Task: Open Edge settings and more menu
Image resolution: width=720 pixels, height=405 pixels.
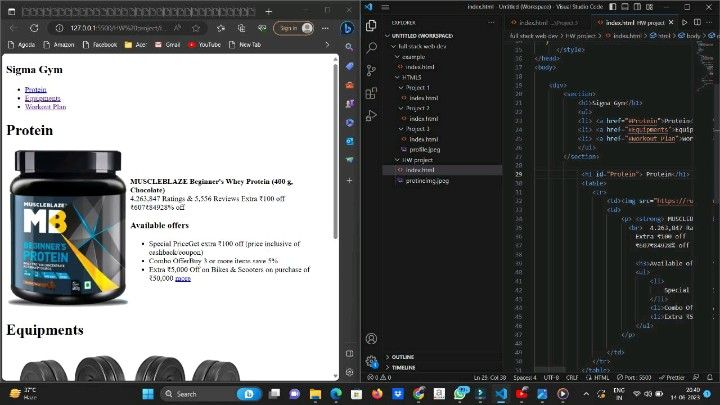Action: pyautogui.click(x=325, y=28)
